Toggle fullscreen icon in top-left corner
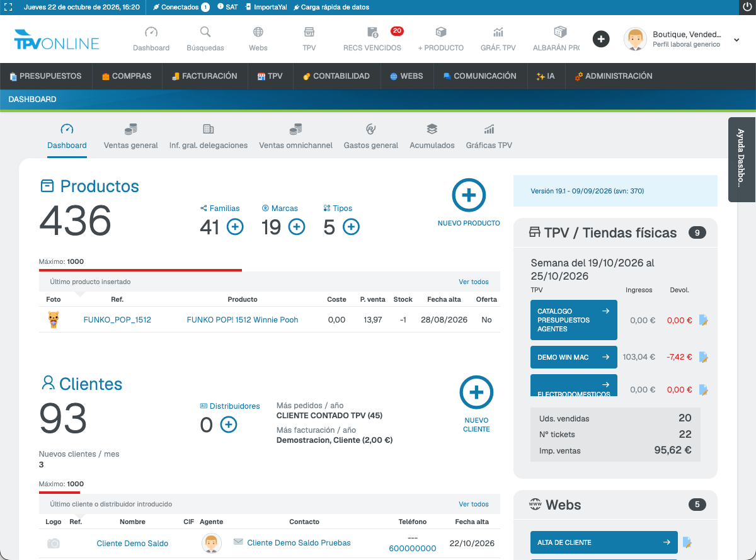The width and height of the screenshot is (756, 560). point(8,7)
